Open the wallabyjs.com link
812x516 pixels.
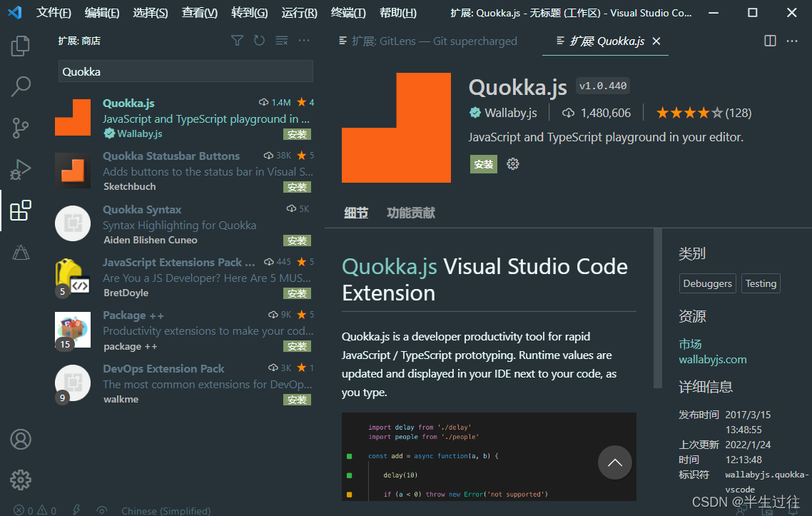pos(713,360)
